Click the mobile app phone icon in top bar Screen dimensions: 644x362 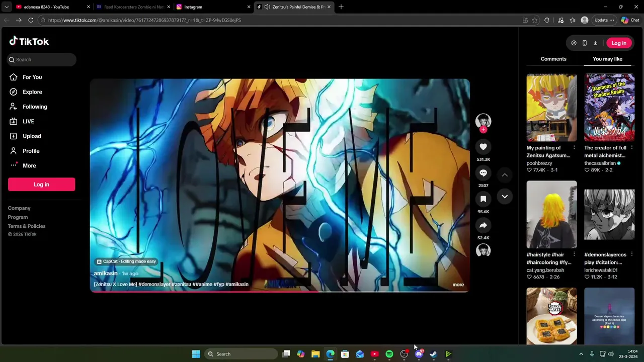(x=584, y=43)
